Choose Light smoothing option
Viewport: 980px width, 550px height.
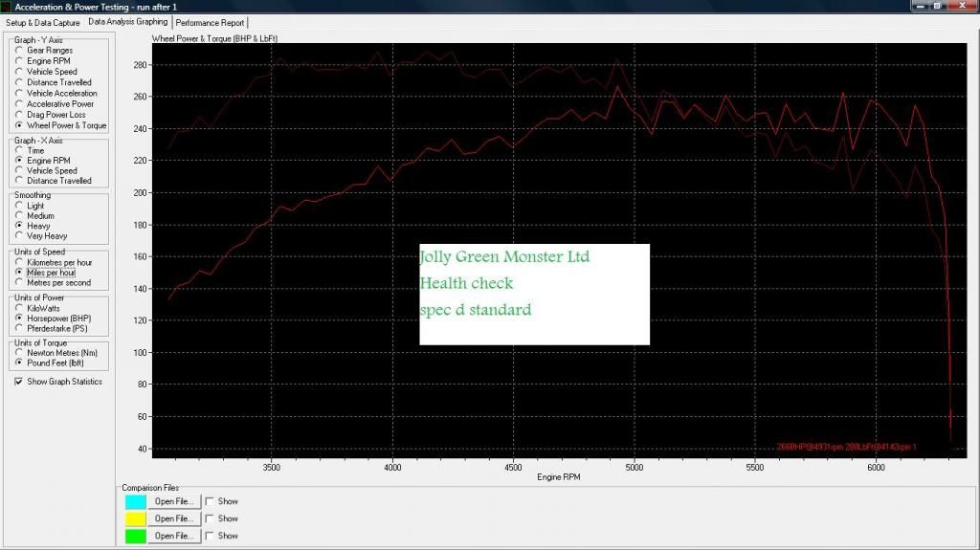coord(19,206)
